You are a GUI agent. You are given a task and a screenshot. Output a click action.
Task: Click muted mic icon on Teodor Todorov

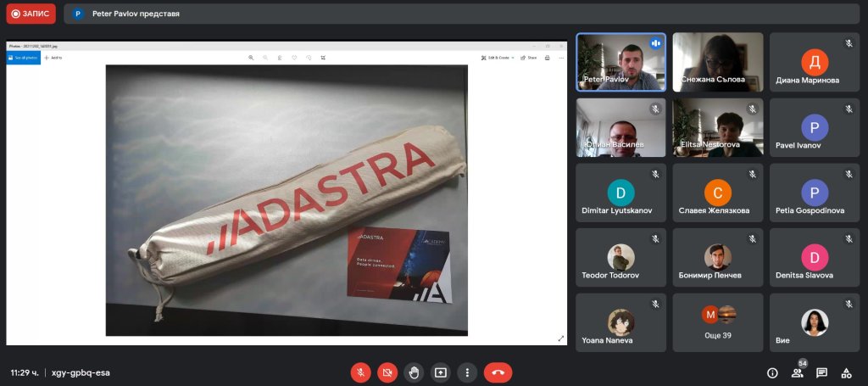tap(655, 238)
